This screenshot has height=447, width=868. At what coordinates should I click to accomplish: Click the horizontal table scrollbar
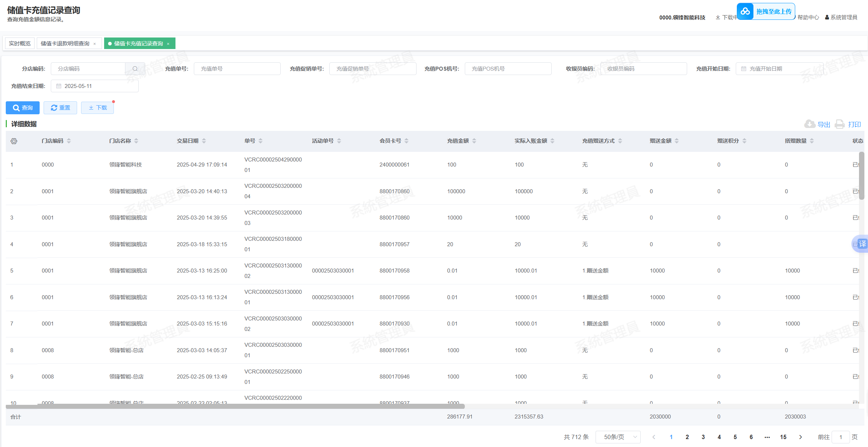click(235, 406)
